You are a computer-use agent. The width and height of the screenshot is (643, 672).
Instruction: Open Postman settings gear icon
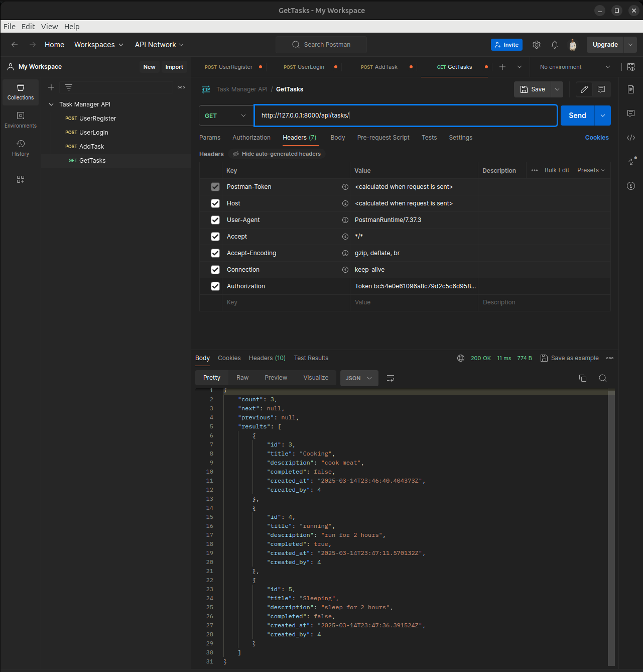(x=537, y=45)
